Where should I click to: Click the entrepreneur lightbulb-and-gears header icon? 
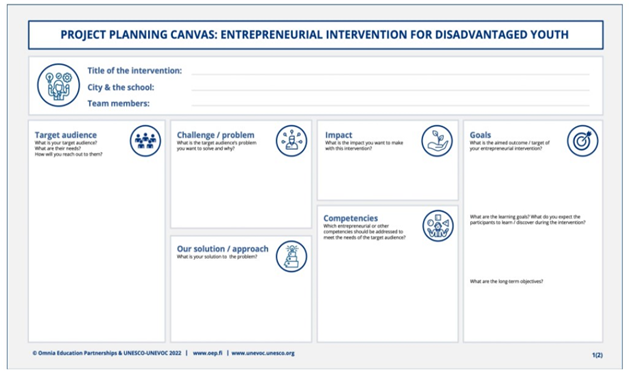click(x=58, y=85)
